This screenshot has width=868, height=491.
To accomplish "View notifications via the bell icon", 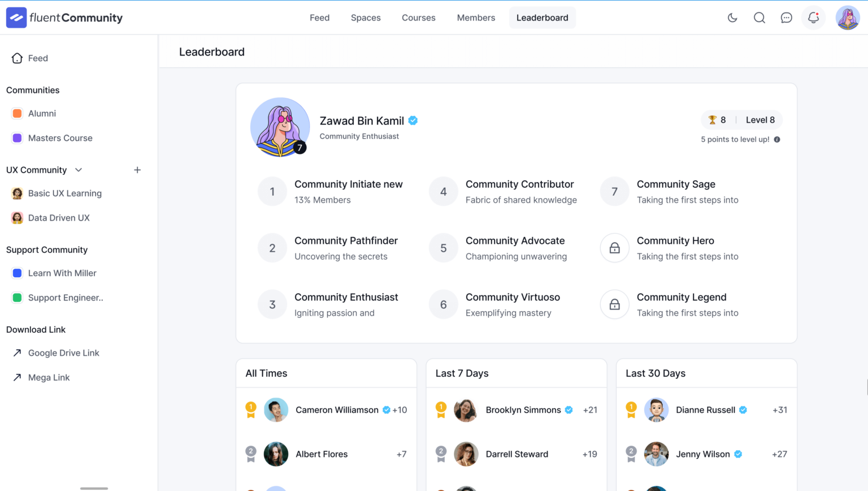I will point(813,18).
